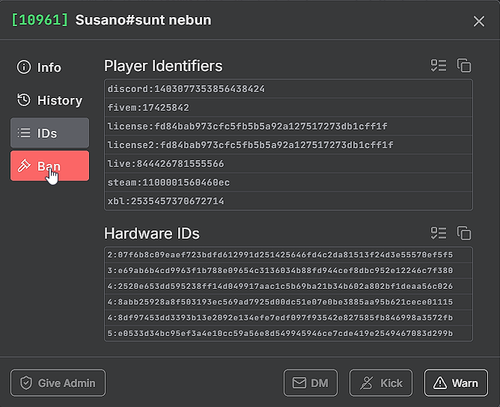Copy all Hardware IDs
This screenshot has height=407, width=500.
click(464, 233)
